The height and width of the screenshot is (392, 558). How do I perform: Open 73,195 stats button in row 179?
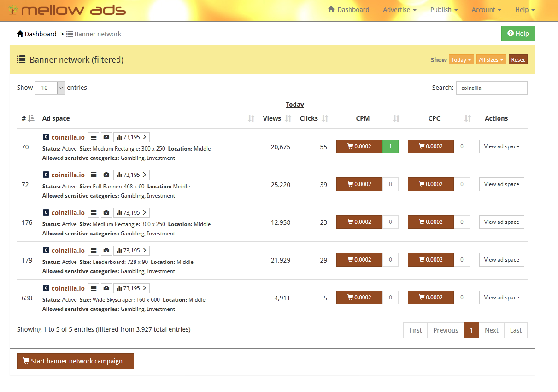(131, 250)
